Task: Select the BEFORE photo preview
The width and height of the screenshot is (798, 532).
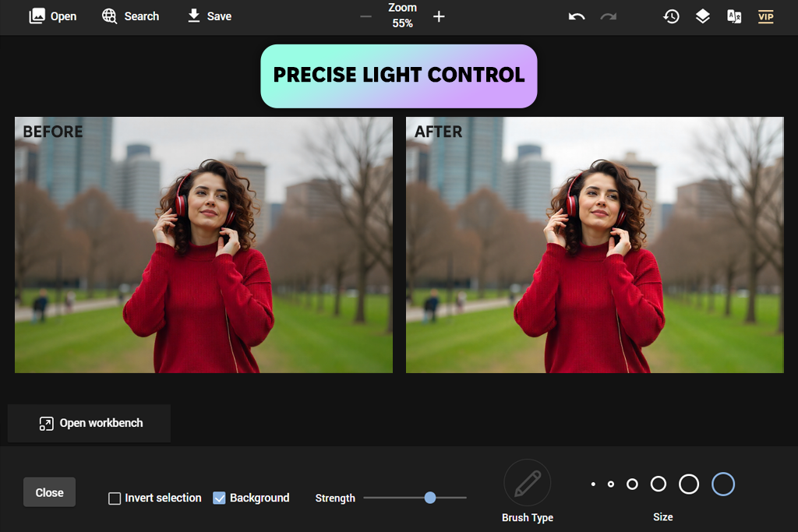Action: click(x=203, y=245)
